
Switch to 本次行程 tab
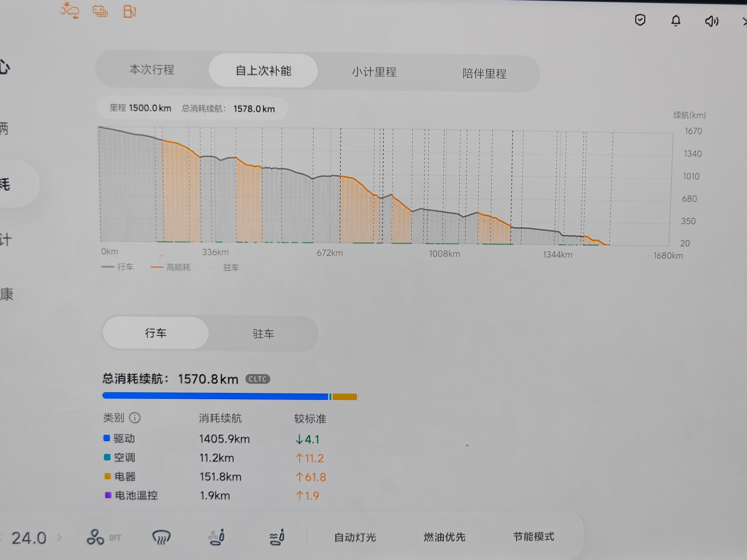(152, 69)
